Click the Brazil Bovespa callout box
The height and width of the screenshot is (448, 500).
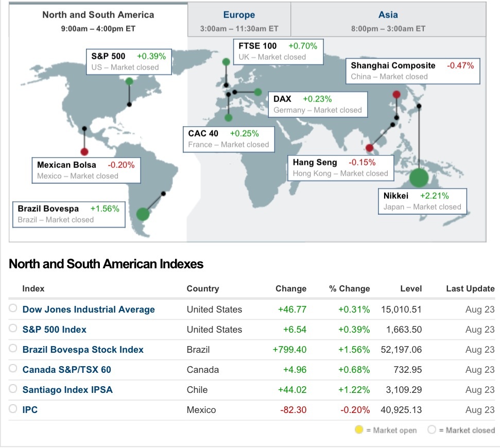(68, 215)
